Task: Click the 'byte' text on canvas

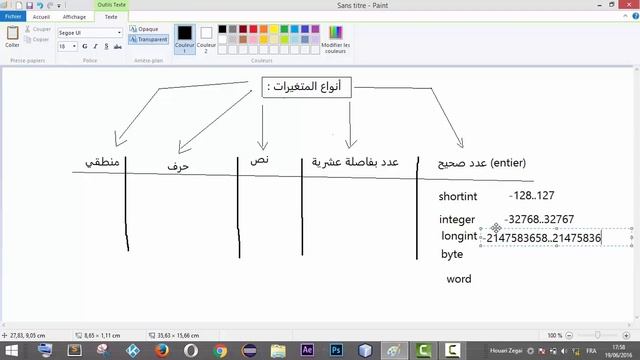Action: [x=452, y=254]
